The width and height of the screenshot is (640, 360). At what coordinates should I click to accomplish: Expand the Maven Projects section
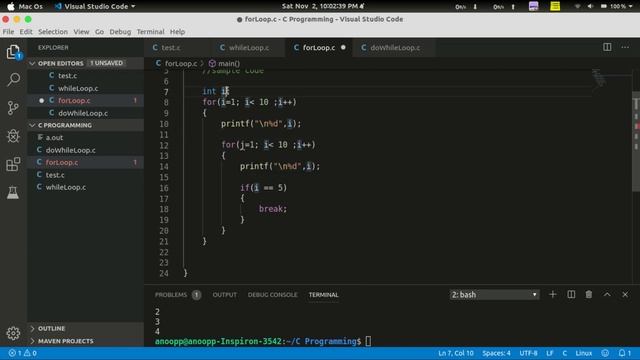pyautogui.click(x=61, y=341)
